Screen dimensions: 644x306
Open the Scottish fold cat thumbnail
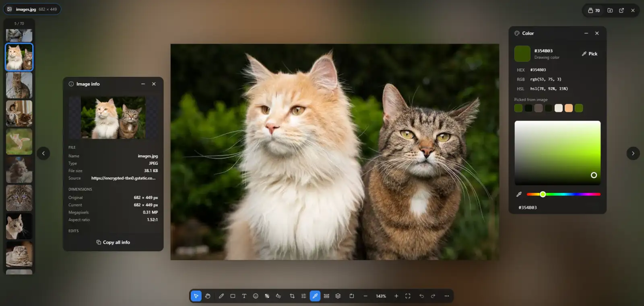tap(19, 254)
